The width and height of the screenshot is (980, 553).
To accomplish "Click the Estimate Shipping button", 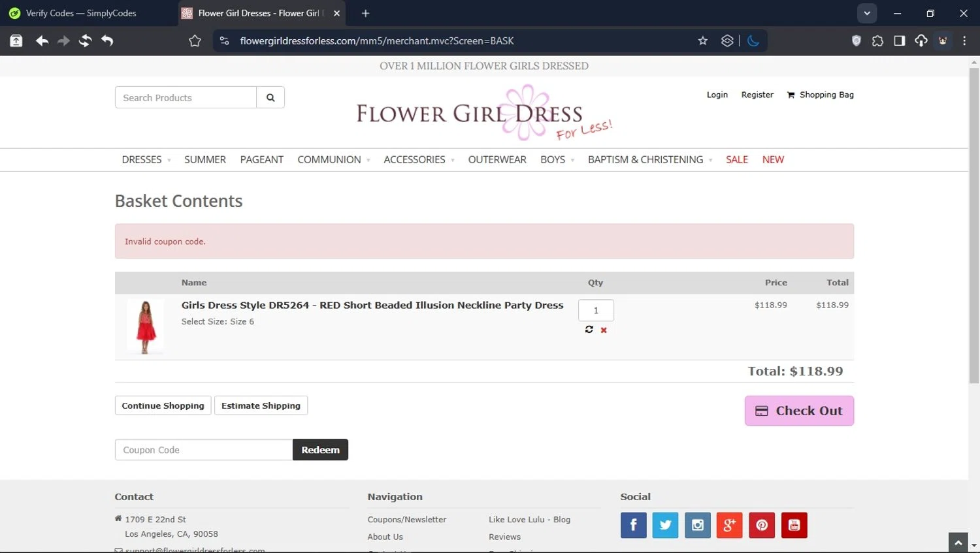I will [261, 405].
